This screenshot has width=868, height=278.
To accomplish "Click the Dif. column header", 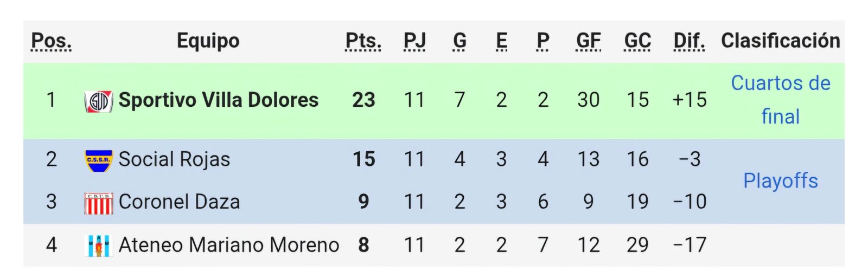I will pyautogui.click(x=689, y=41).
